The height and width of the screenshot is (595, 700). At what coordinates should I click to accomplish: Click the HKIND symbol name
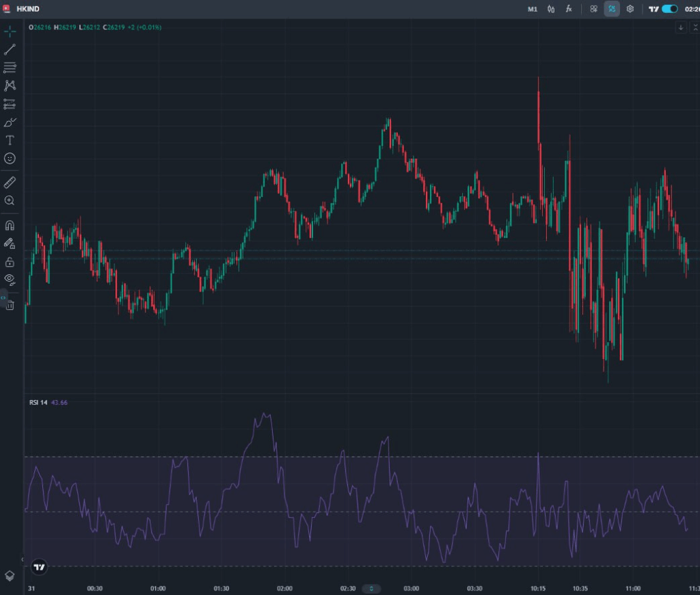point(27,9)
